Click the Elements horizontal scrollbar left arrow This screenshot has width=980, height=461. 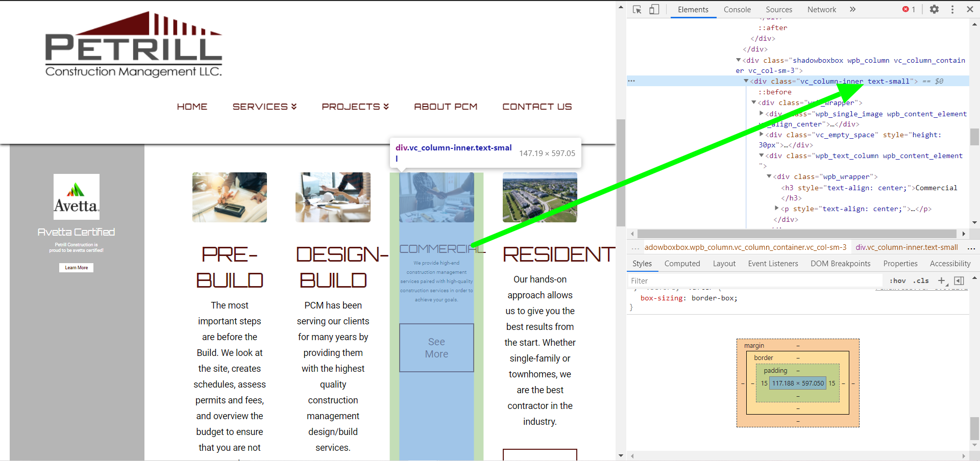click(x=632, y=234)
